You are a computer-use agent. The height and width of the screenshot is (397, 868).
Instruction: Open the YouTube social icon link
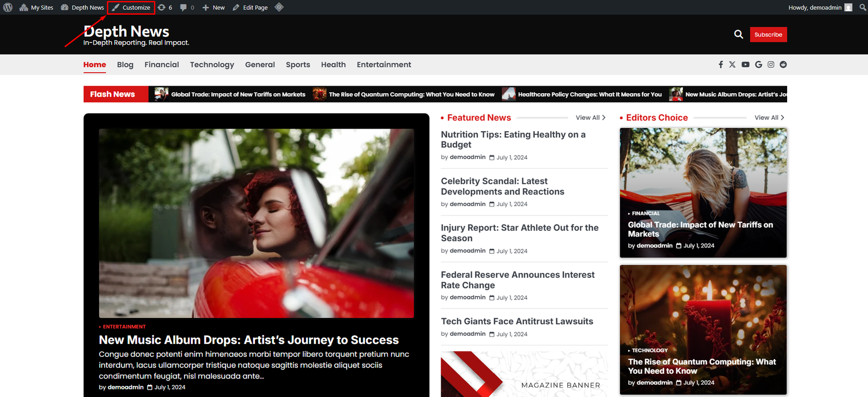point(745,65)
